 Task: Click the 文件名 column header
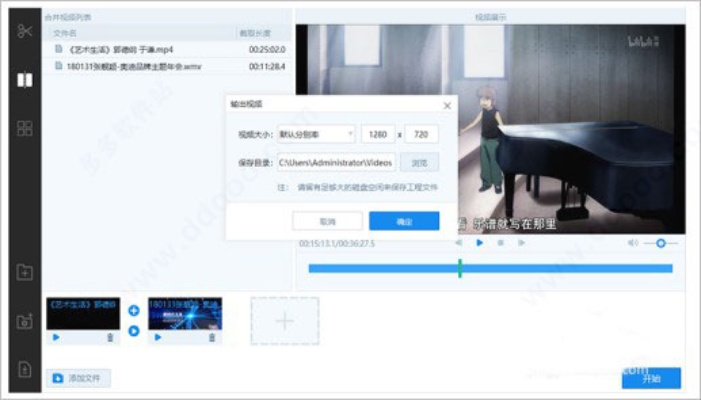coord(65,33)
